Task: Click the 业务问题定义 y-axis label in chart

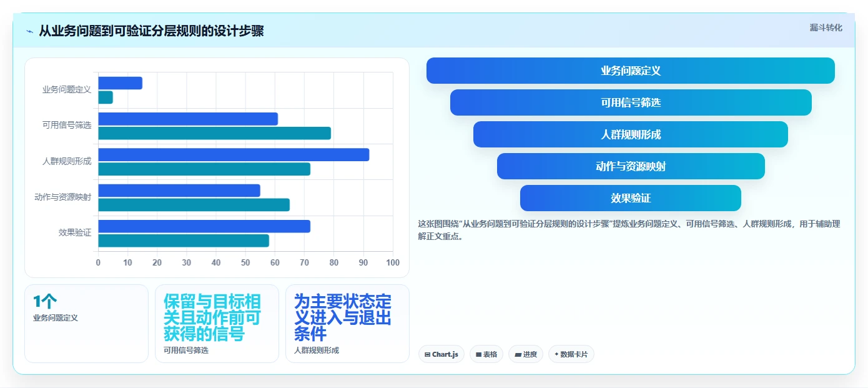Action: point(67,90)
